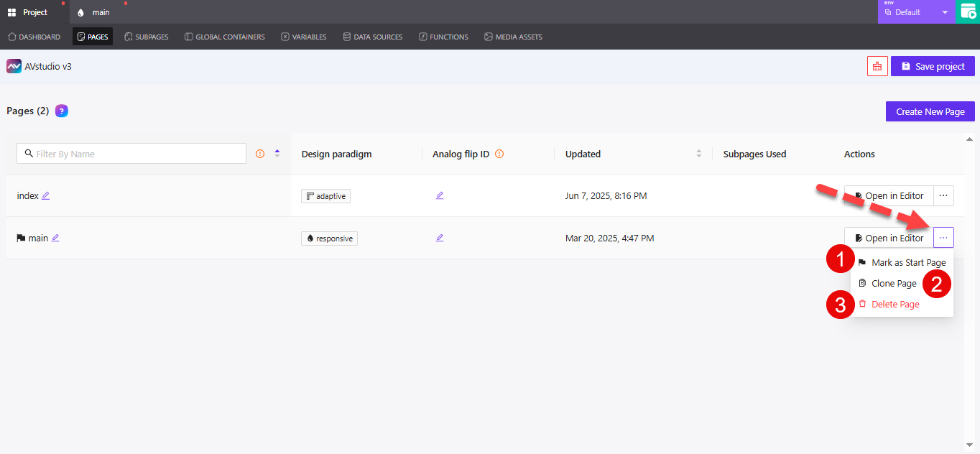Viewport: 980px width, 454px height.
Task: Click the sort arrows next to Filter By Name
Action: [277, 153]
